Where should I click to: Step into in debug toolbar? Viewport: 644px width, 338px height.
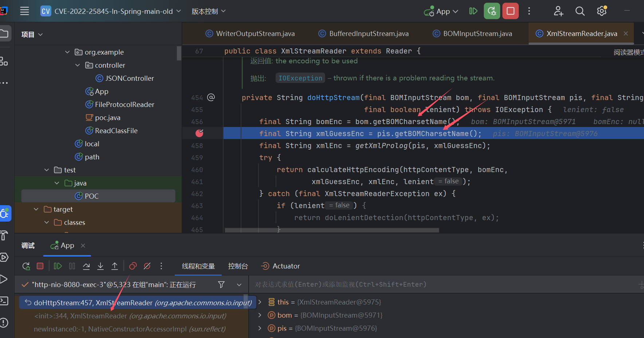[x=100, y=266]
